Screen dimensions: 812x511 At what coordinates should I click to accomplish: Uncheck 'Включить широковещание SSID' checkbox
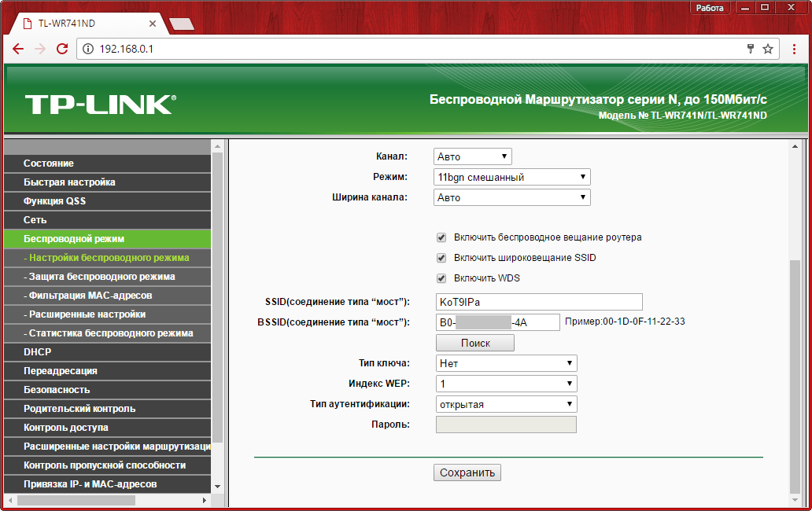(x=441, y=258)
